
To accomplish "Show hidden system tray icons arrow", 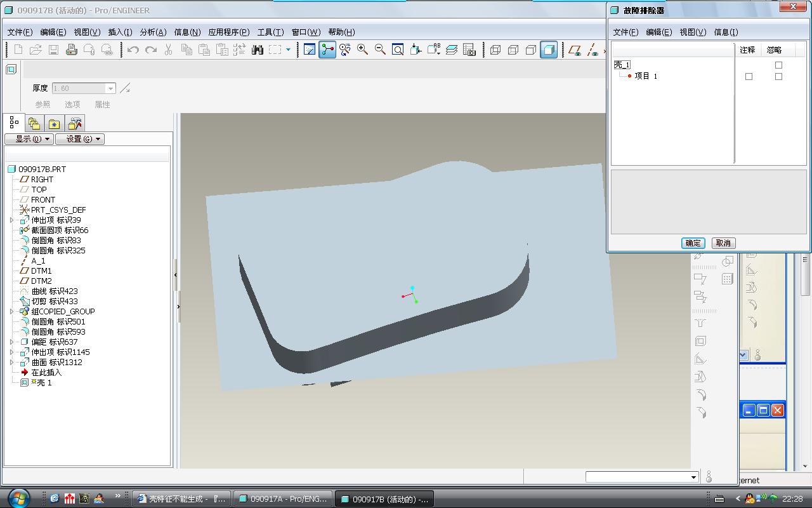I will (x=738, y=498).
